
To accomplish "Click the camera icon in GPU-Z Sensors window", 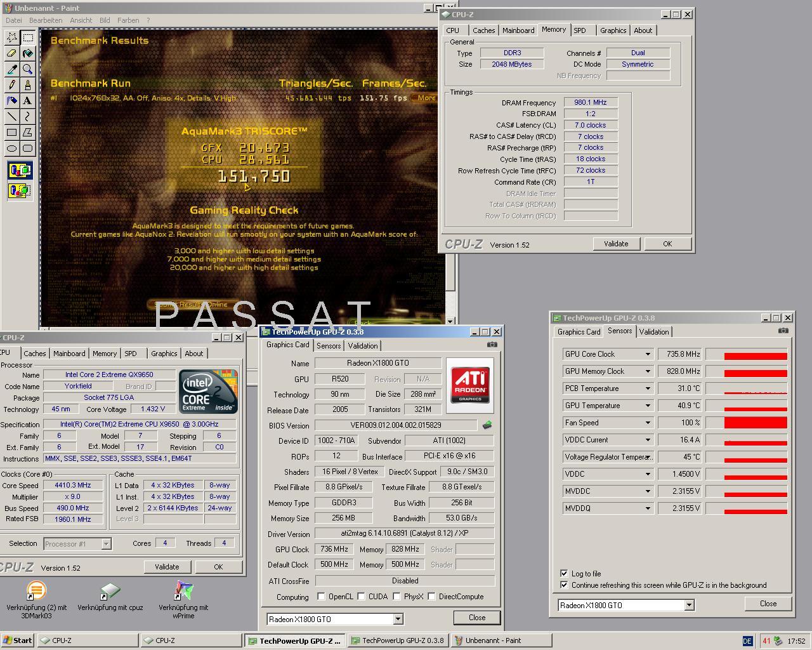I will pos(783,331).
